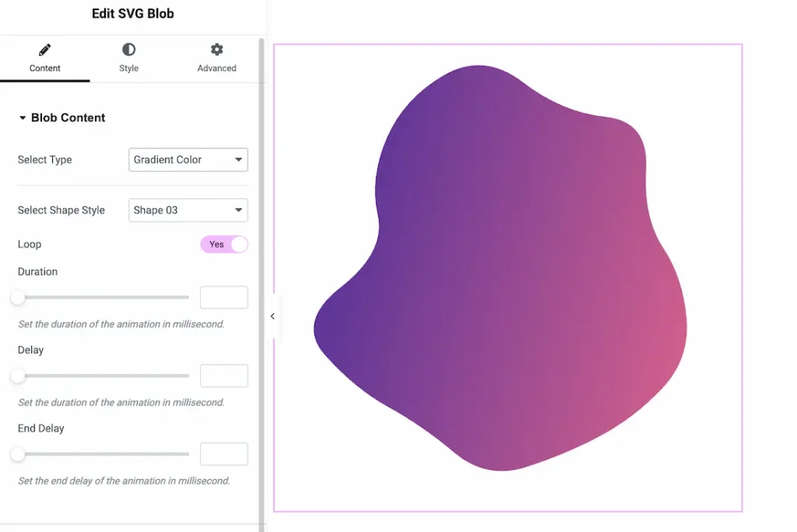797x532 pixels.
Task: Open the Select Type dropdown
Action: [188, 160]
